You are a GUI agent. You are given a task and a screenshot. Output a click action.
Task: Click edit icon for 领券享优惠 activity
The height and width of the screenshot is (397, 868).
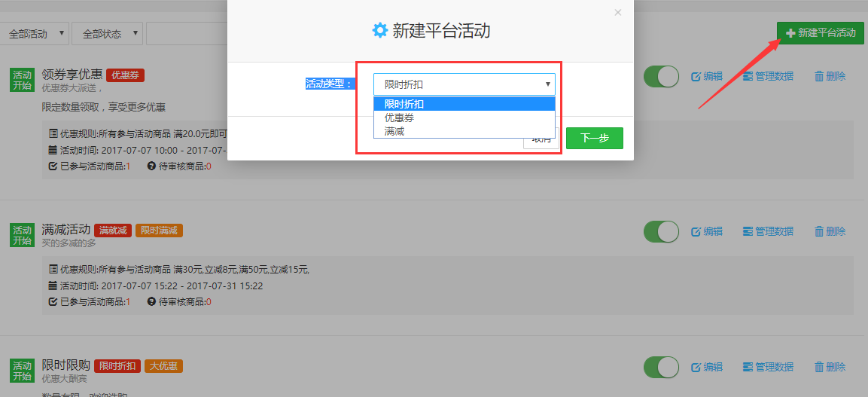(696, 76)
